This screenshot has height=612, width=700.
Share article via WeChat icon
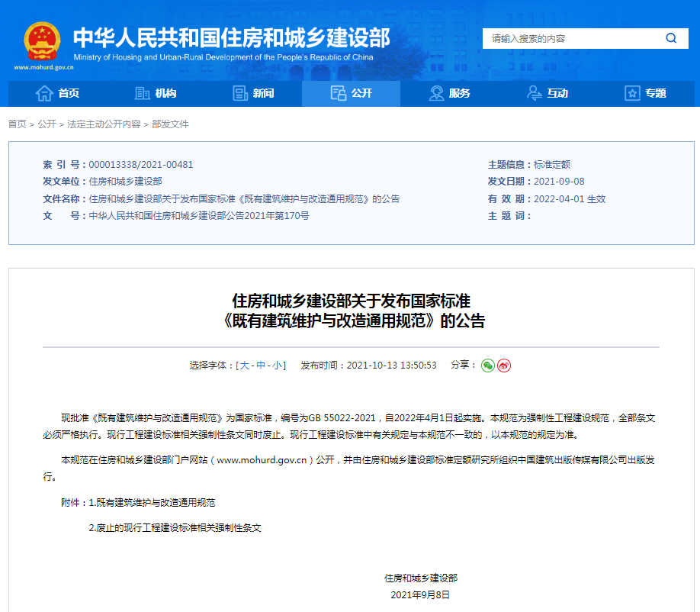tap(488, 366)
